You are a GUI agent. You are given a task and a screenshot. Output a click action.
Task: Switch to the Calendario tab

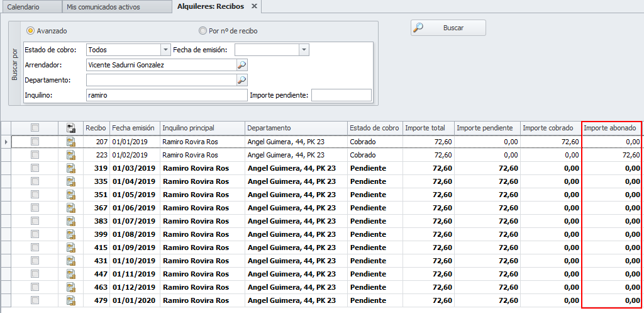pos(23,7)
